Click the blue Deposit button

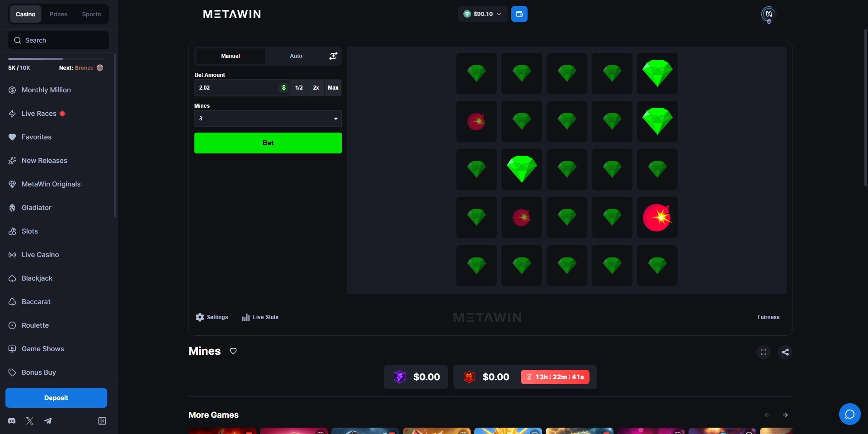click(x=56, y=398)
